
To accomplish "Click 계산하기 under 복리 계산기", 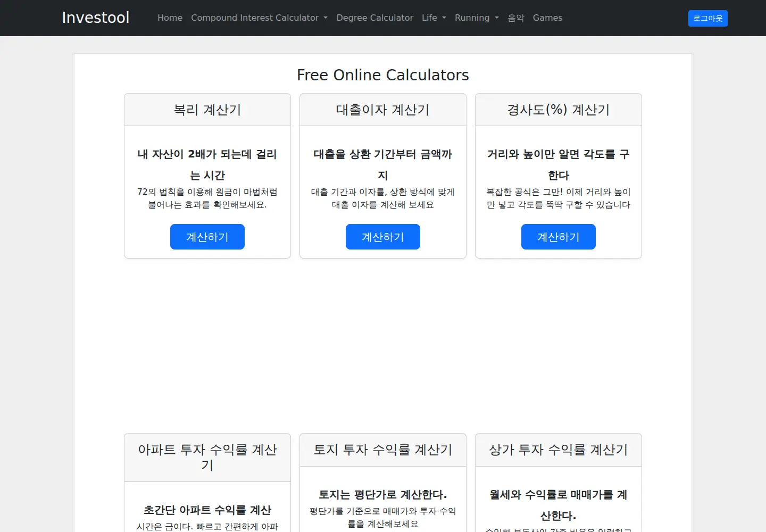I will (207, 237).
